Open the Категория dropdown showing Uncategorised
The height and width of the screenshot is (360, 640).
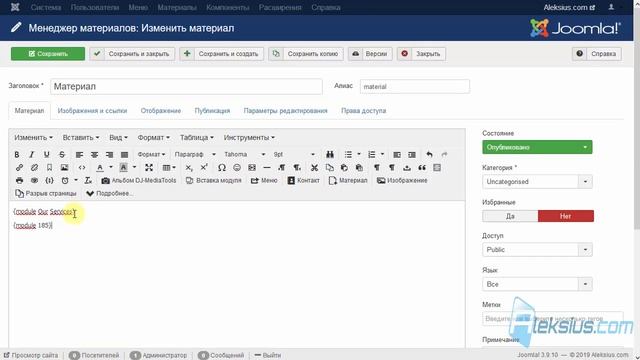pyautogui.click(x=537, y=182)
